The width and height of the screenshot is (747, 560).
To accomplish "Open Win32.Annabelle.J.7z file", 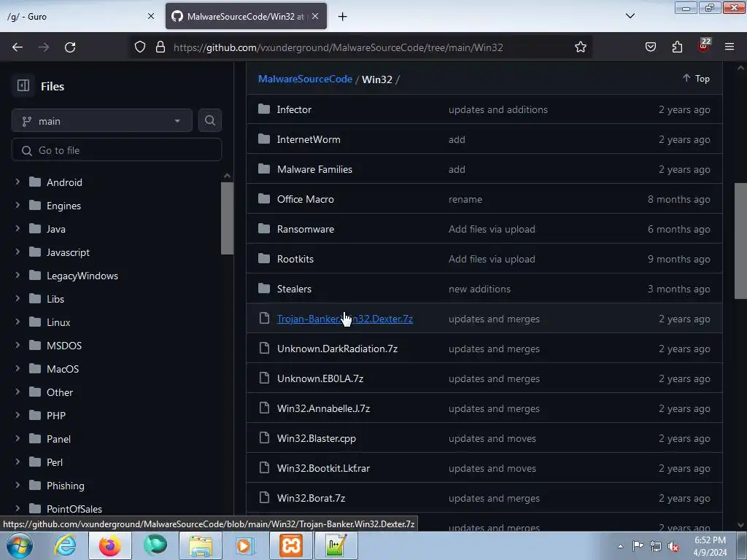I will [323, 408].
